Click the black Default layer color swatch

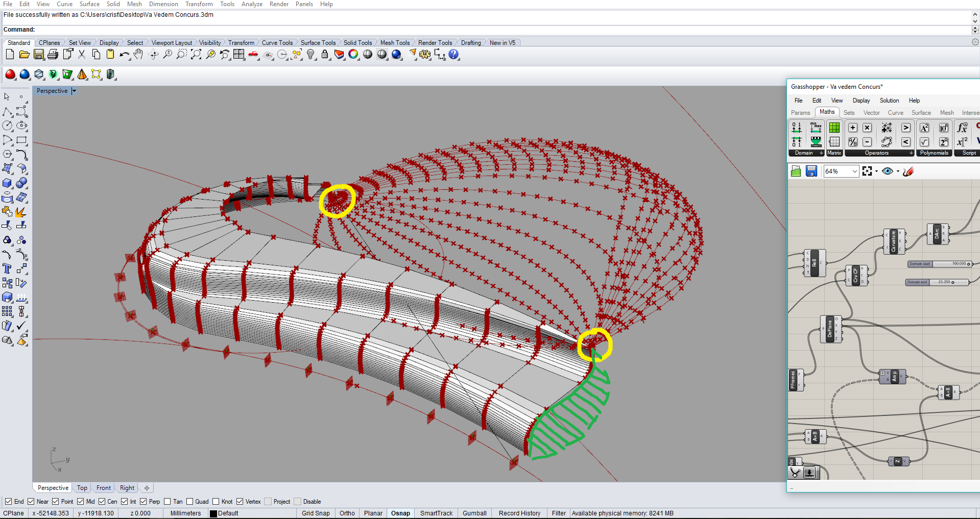coord(213,514)
